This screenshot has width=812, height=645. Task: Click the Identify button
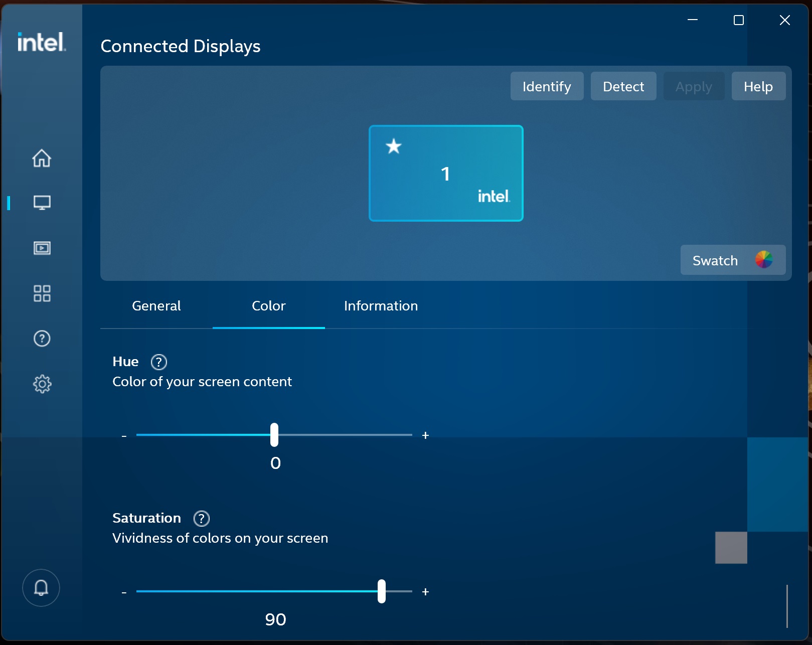546,86
